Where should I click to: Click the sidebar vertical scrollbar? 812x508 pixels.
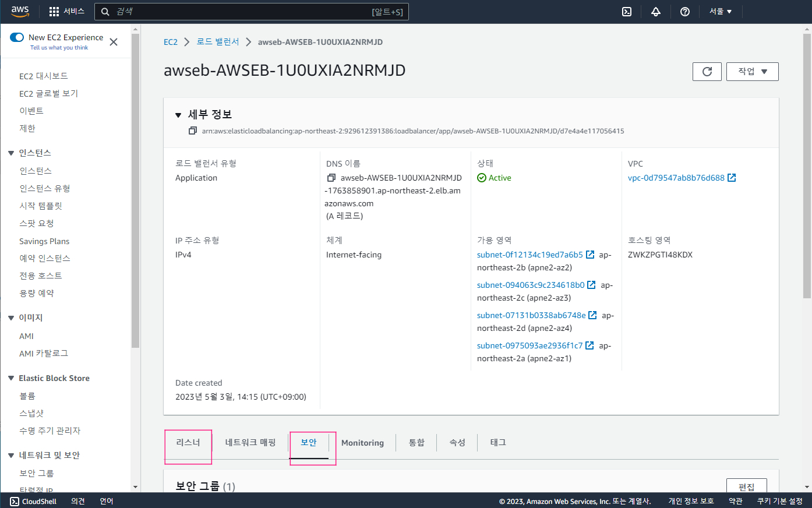[135, 190]
